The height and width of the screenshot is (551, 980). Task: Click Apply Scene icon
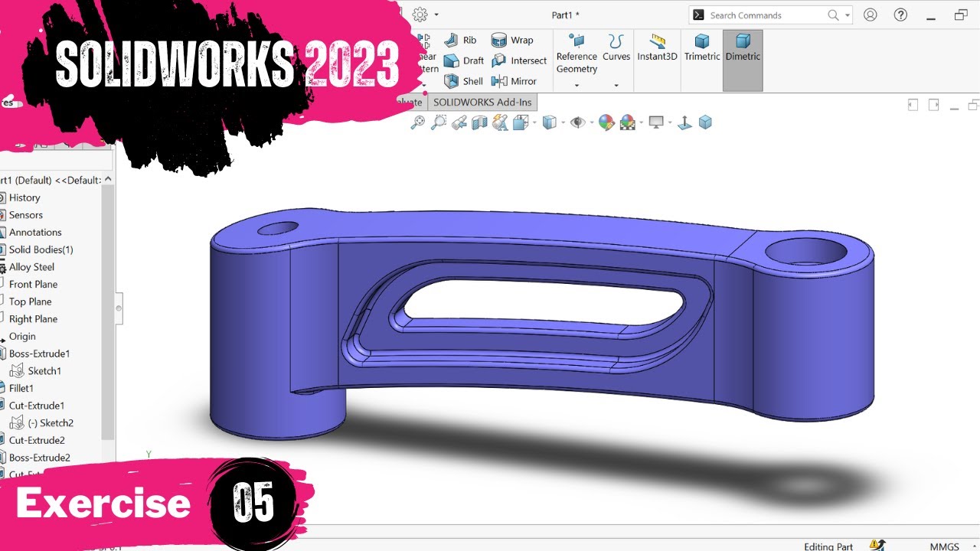coord(627,122)
